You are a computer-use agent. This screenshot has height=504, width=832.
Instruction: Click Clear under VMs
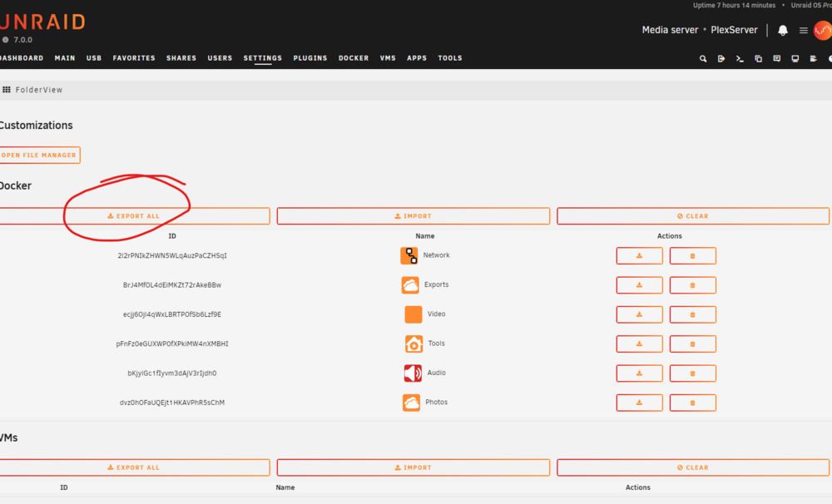coord(693,467)
